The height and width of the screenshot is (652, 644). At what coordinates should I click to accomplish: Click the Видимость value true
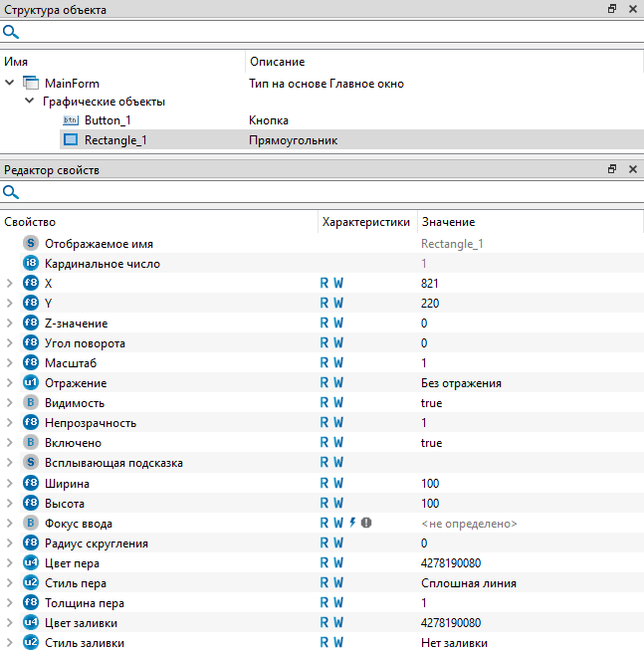click(x=431, y=403)
